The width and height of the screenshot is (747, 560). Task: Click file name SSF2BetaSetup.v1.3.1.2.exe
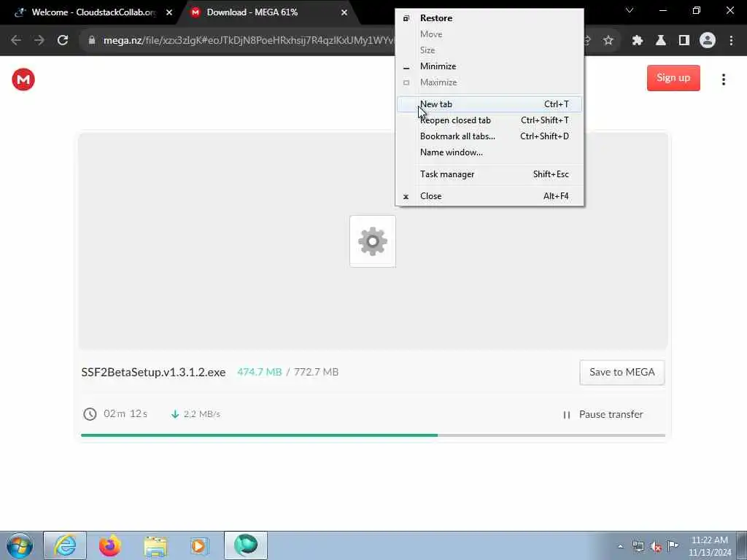[x=153, y=373]
